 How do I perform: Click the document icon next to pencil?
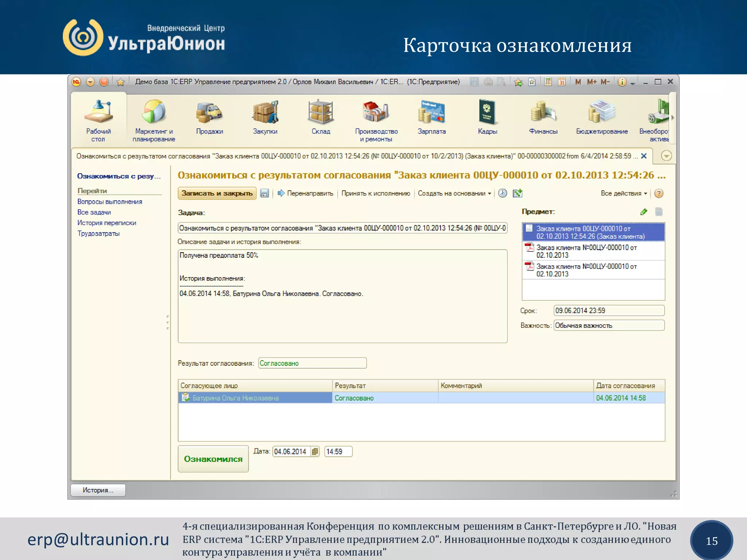point(659,211)
